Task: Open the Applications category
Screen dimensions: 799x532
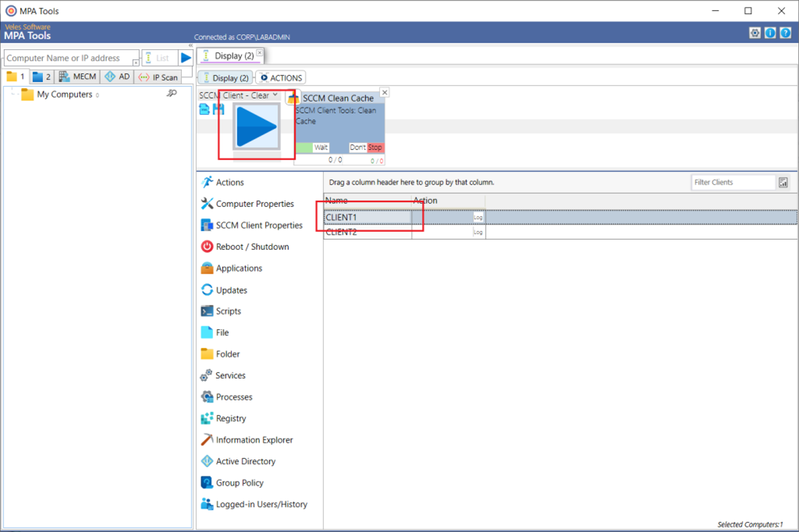Action: point(232,268)
